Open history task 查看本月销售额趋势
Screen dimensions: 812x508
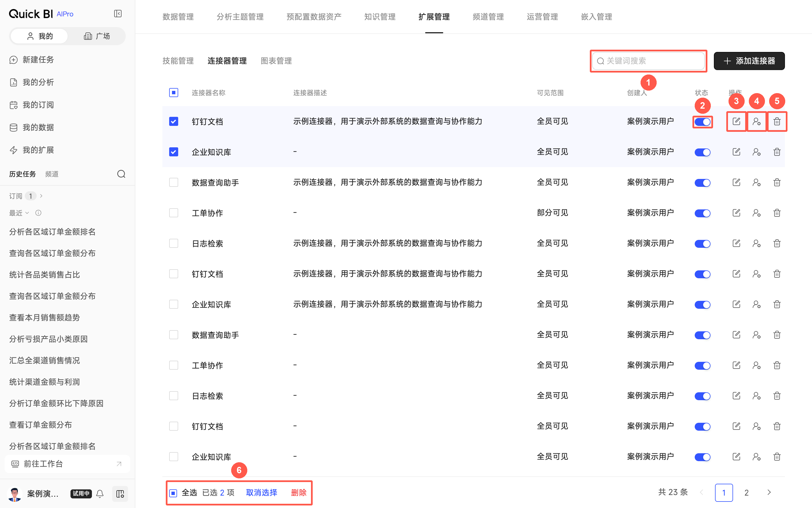point(44,317)
